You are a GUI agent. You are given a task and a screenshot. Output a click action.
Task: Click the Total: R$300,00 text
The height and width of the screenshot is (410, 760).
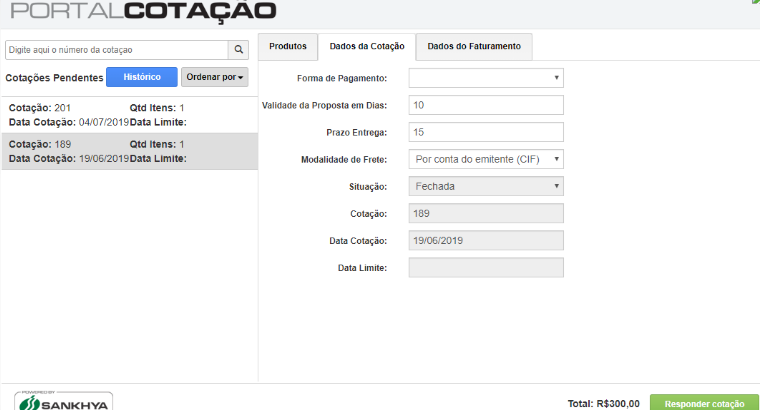603,404
